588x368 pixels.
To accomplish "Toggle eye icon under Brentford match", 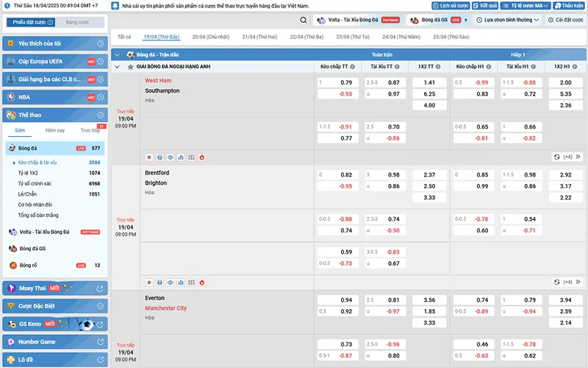I will click(x=171, y=283).
